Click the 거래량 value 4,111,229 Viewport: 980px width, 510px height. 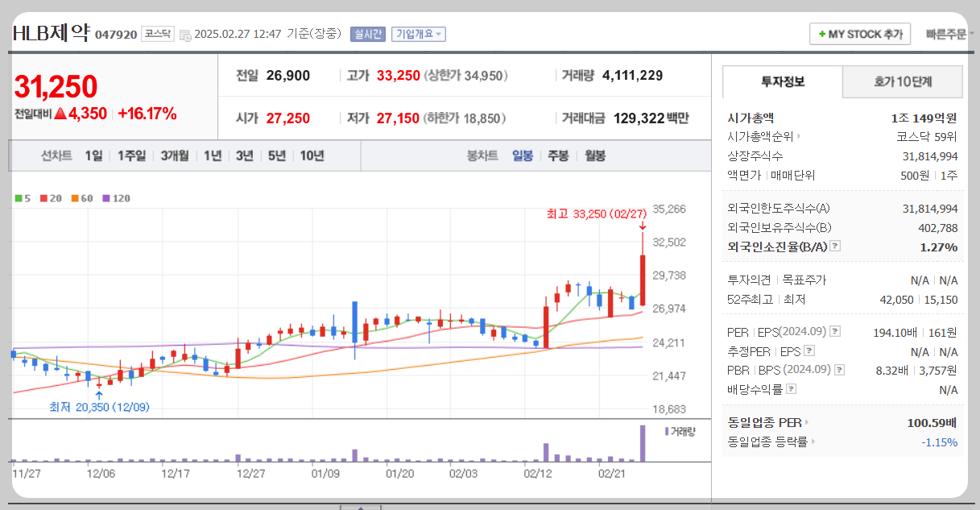coord(633,76)
